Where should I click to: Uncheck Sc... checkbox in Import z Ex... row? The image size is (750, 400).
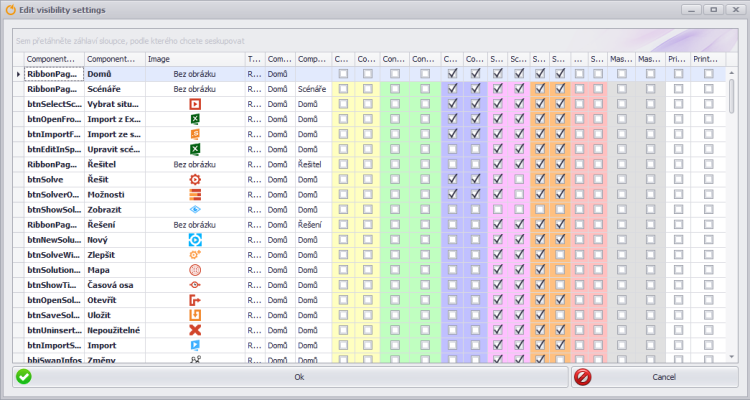519,119
